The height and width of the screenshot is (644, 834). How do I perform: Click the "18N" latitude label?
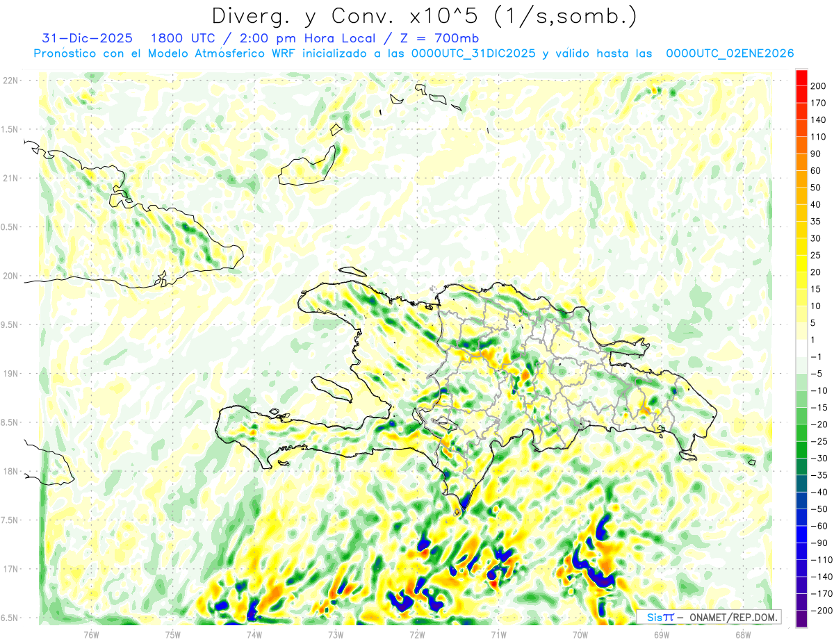(10, 472)
